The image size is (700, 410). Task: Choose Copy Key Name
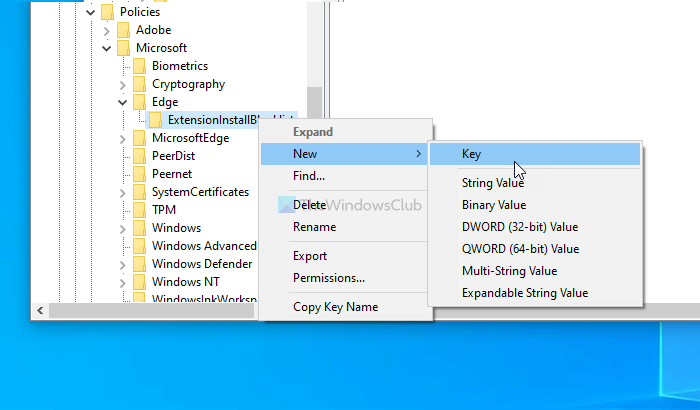click(344, 307)
